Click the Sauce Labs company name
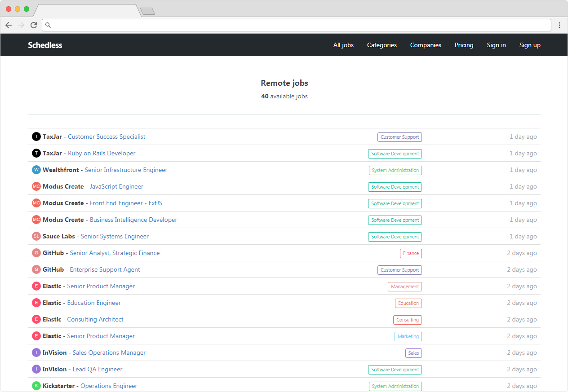Screen dimensions: 568x392 pyautogui.click(x=59, y=236)
